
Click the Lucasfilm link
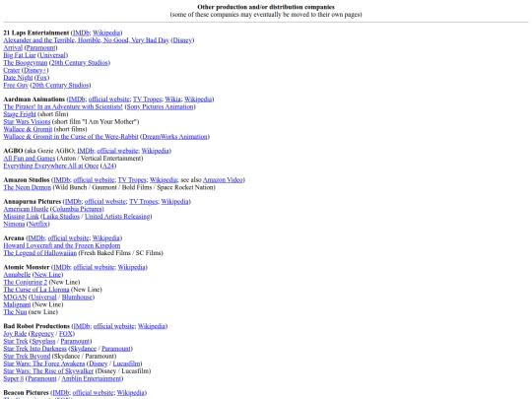coord(126,365)
